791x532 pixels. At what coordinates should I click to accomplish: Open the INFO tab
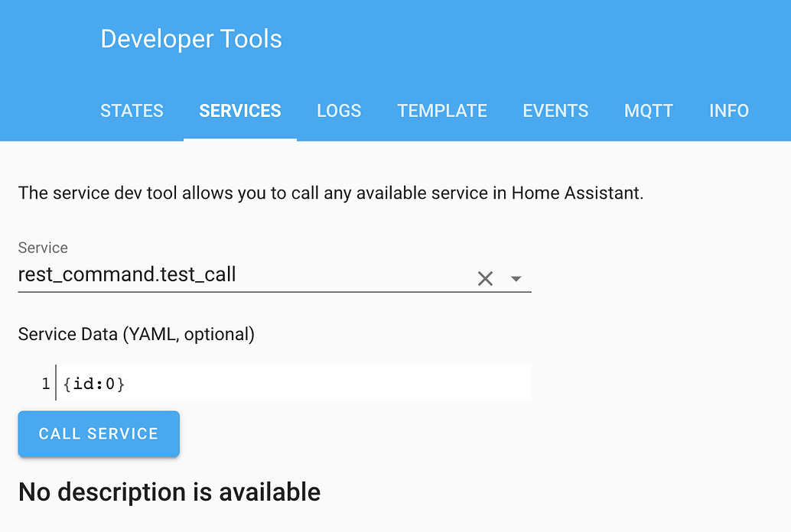pos(729,111)
